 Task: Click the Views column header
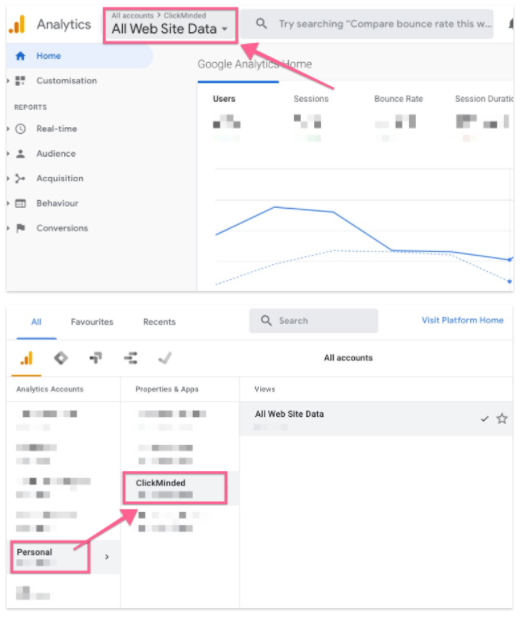(x=265, y=389)
